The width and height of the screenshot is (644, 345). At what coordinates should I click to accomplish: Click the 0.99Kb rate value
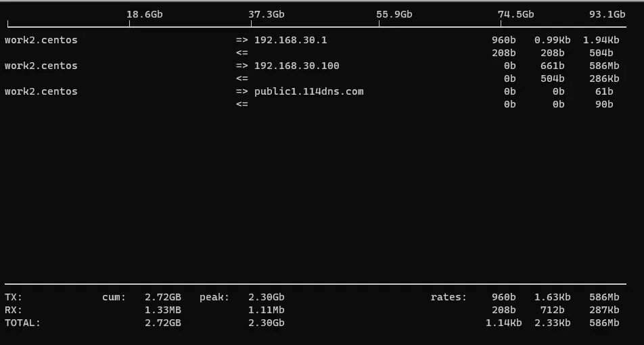553,41
